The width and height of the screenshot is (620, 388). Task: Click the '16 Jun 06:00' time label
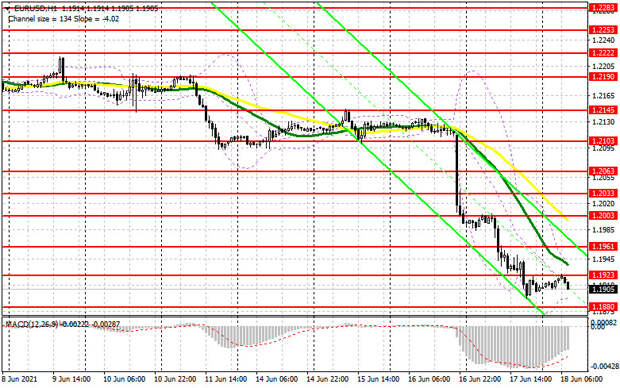(429, 379)
